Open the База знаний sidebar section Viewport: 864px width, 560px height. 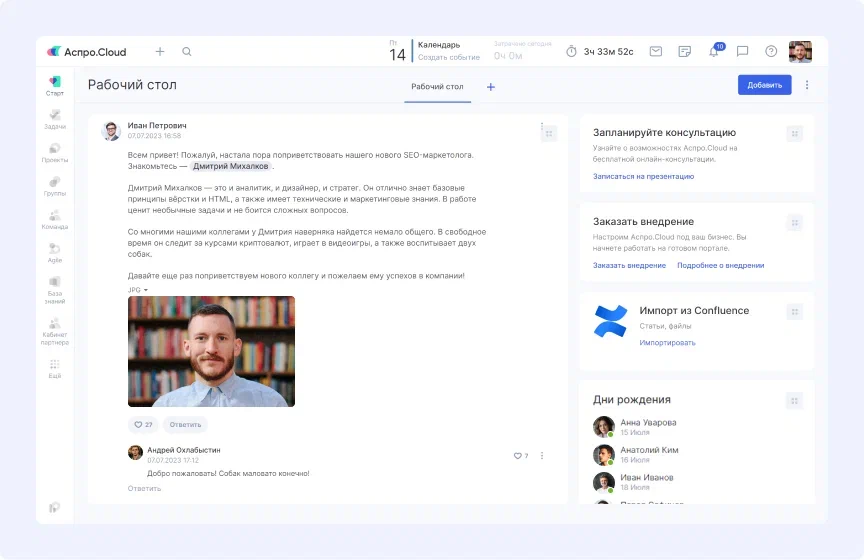(x=55, y=290)
